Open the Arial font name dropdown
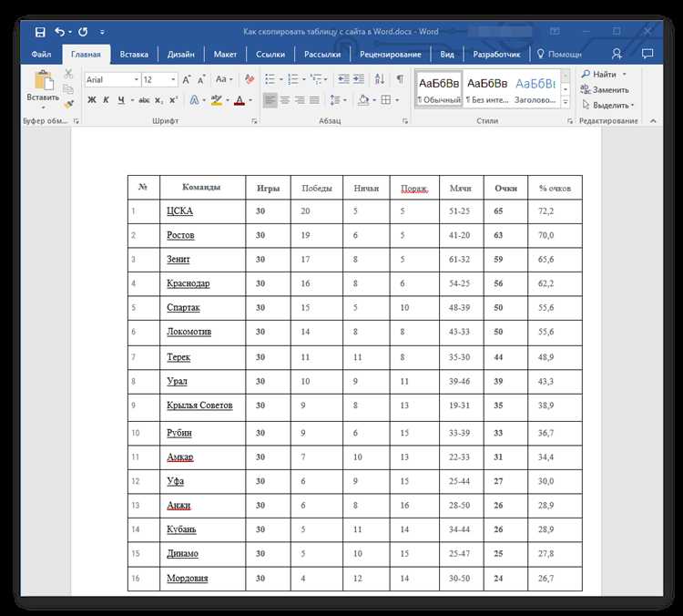The width and height of the screenshot is (683, 616). coord(137,79)
